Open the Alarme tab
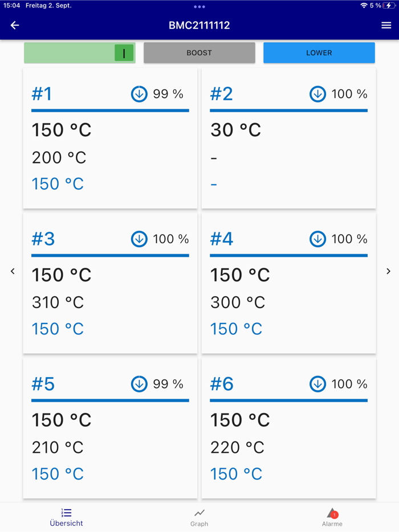This screenshot has height=532, width=399. tap(332, 517)
